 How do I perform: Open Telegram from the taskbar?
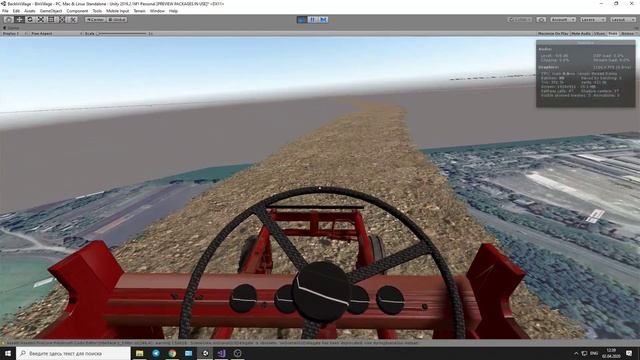(x=156, y=353)
